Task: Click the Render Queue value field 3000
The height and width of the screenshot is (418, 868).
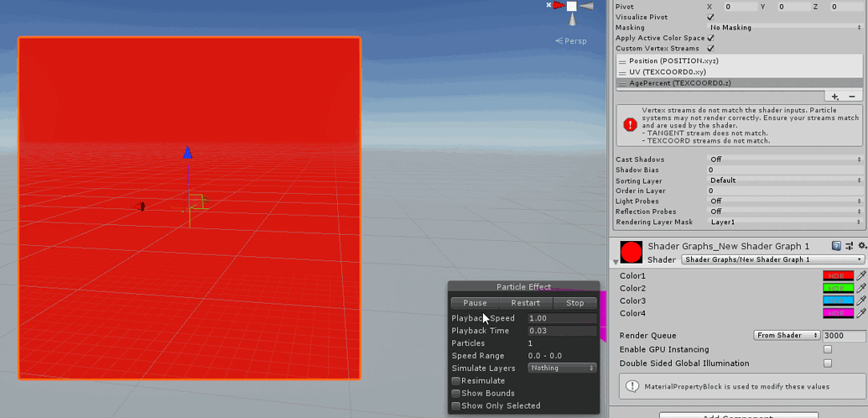Action: click(x=845, y=336)
